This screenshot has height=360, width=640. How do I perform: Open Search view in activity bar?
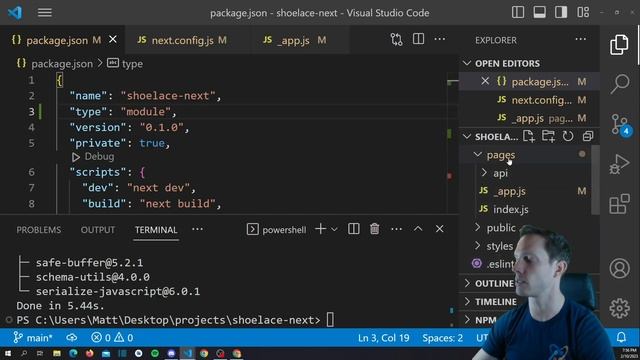620,84
